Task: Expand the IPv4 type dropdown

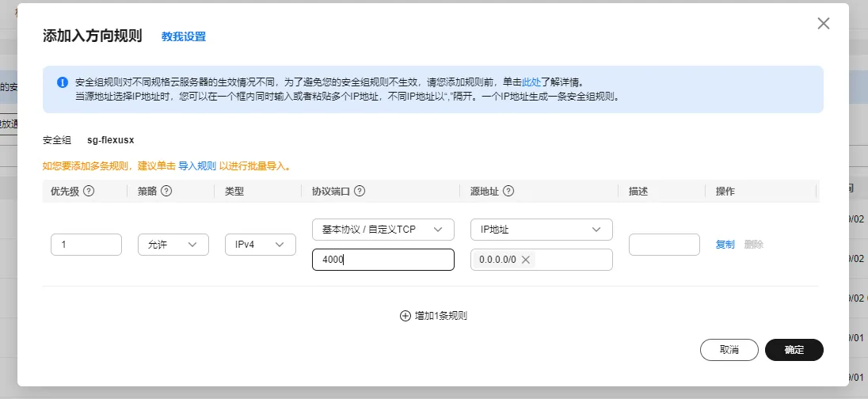Action: [259, 245]
